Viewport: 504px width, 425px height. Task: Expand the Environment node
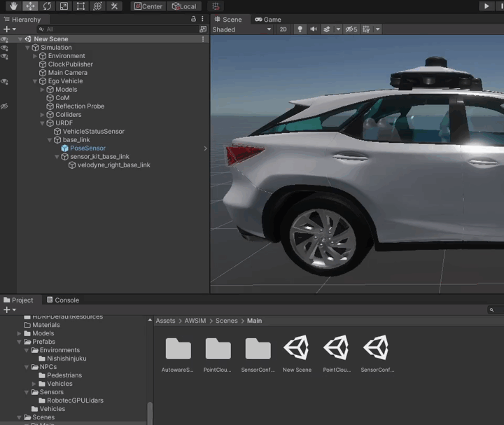(x=35, y=56)
